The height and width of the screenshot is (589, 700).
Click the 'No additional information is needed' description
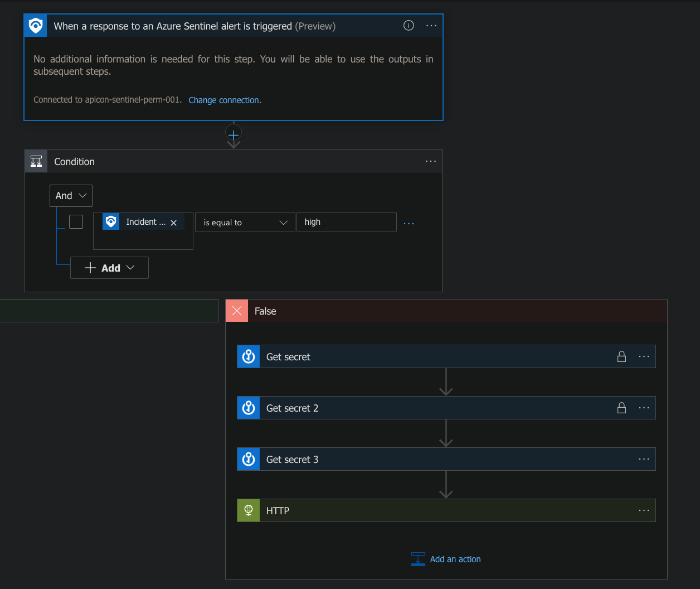[x=234, y=65]
